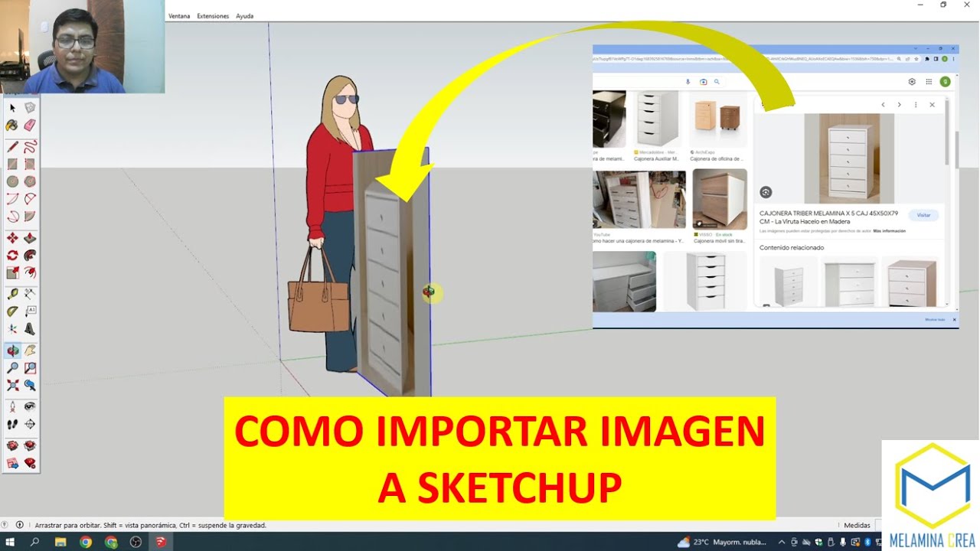Choose the Offset tool
980x551 pixels.
[30, 272]
